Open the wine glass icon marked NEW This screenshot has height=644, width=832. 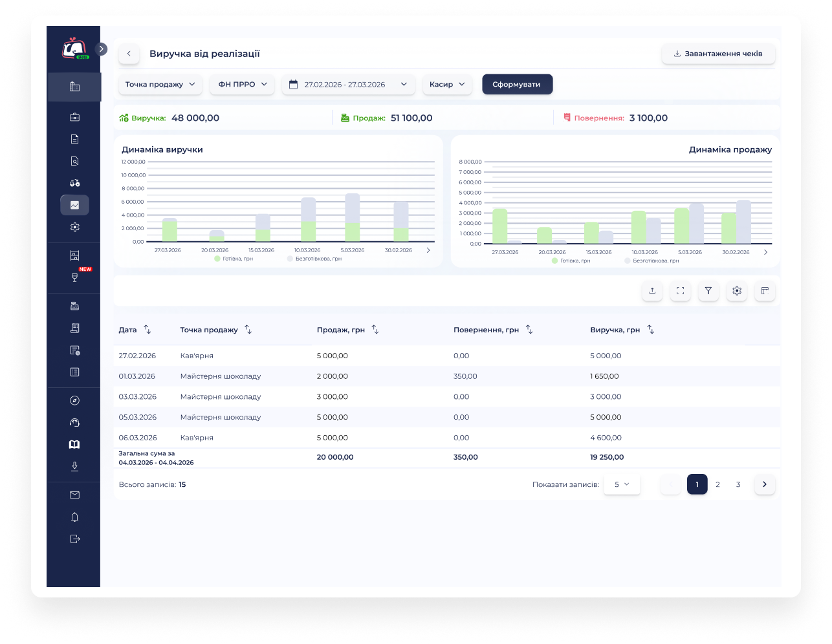tap(74, 277)
